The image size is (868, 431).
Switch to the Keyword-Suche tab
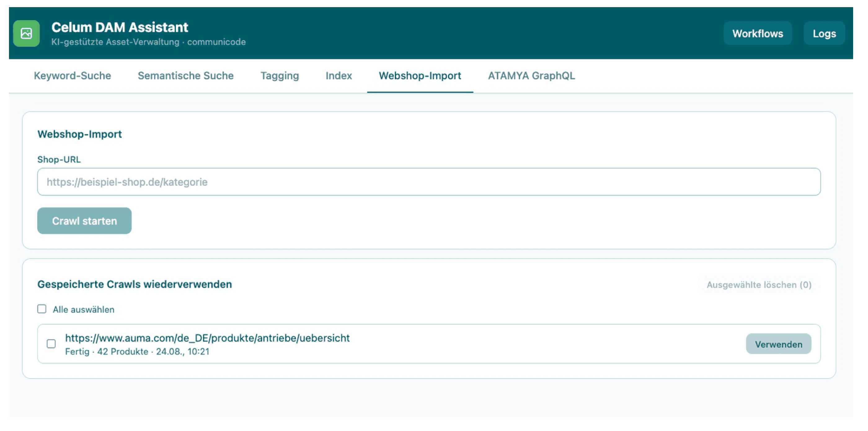[73, 75]
